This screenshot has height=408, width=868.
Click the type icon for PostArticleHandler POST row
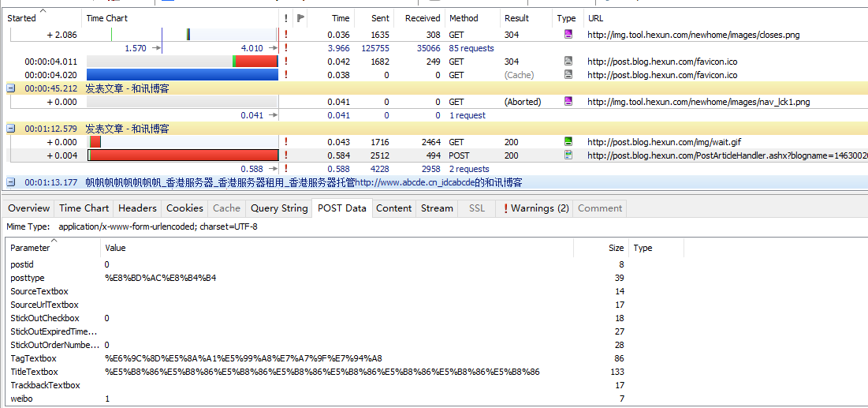pos(568,155)
